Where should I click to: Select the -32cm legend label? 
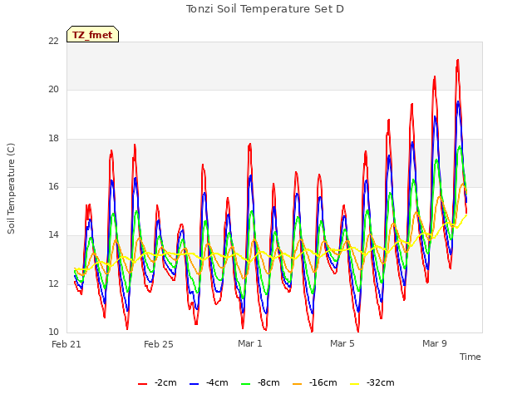click(381, 382)
